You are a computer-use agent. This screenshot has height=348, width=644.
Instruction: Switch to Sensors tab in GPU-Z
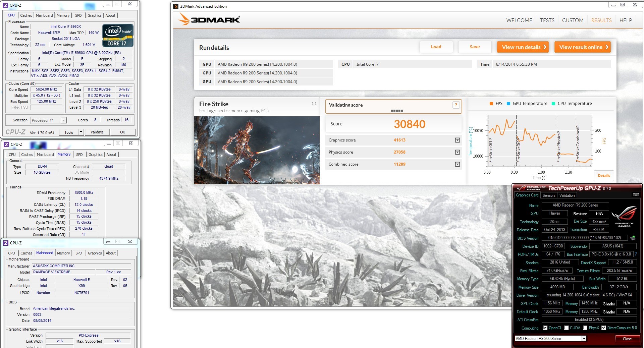(x=549, y=195)
